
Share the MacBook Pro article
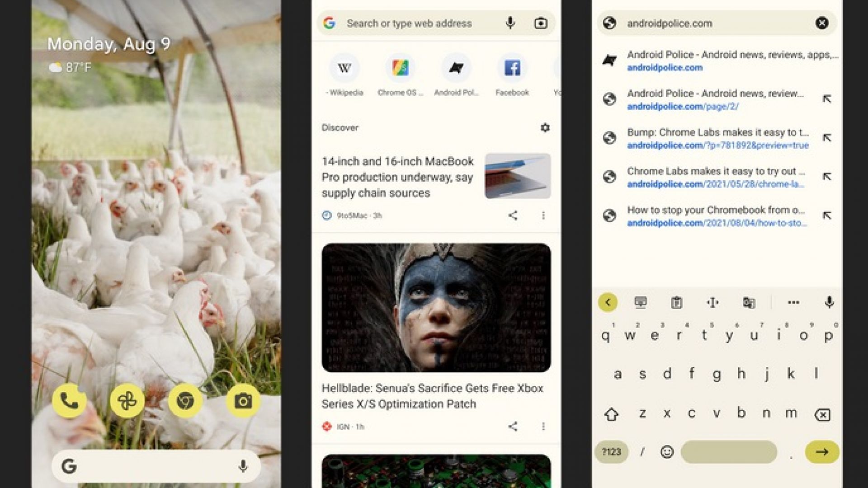click(513, 216)
